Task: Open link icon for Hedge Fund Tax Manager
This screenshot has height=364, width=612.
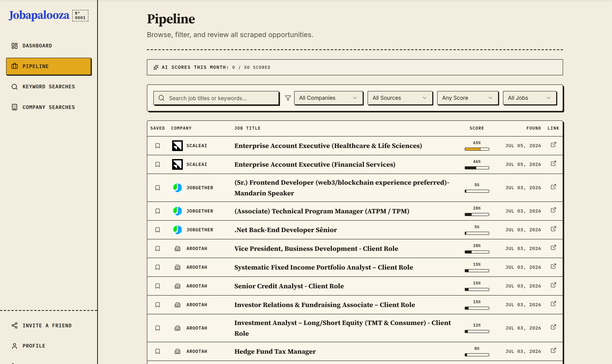Action: click(553, 350)
